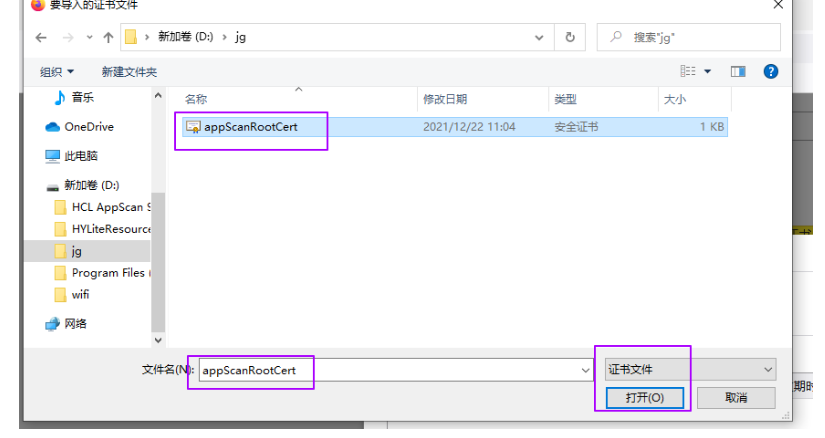Image resolution: width=825 pixels, height=438 pixels.
Task: Open the 组织 menu
Action: click(57, 72)
